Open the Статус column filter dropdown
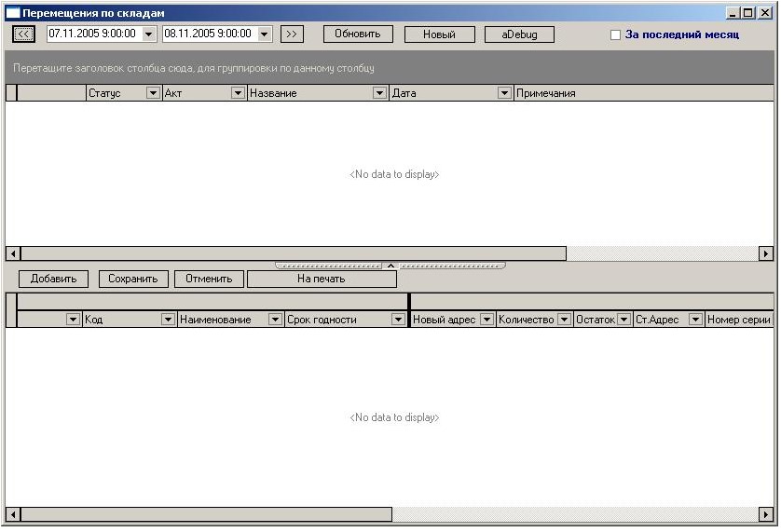The width and height of the screenshot is (781, 532). point(154,93)
